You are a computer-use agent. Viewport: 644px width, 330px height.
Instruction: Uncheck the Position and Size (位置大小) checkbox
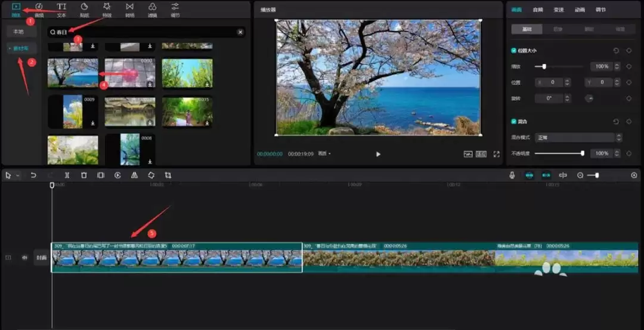[x=514, y=51]
